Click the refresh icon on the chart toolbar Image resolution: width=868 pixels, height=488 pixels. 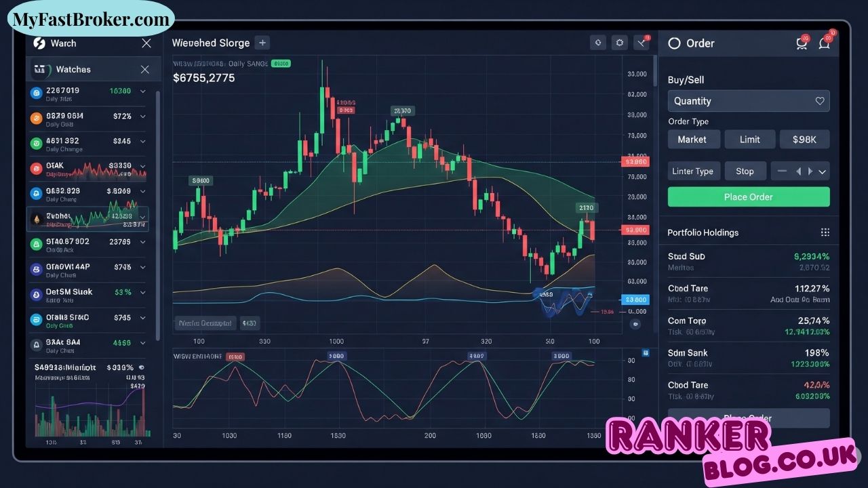click(x=597, y=42)
